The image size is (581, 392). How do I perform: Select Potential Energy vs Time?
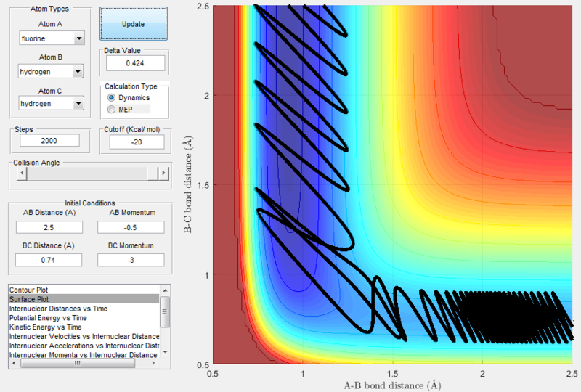tap(84, 317)
